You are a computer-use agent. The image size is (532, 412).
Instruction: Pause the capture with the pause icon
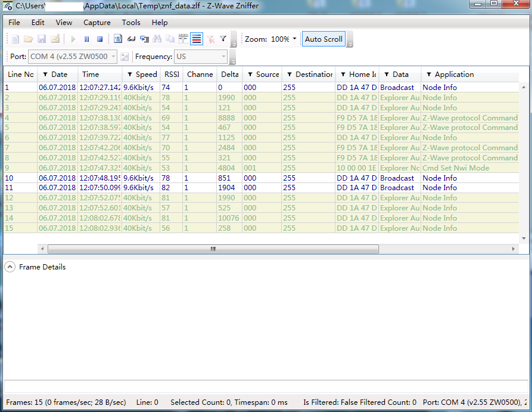[86, 39]
